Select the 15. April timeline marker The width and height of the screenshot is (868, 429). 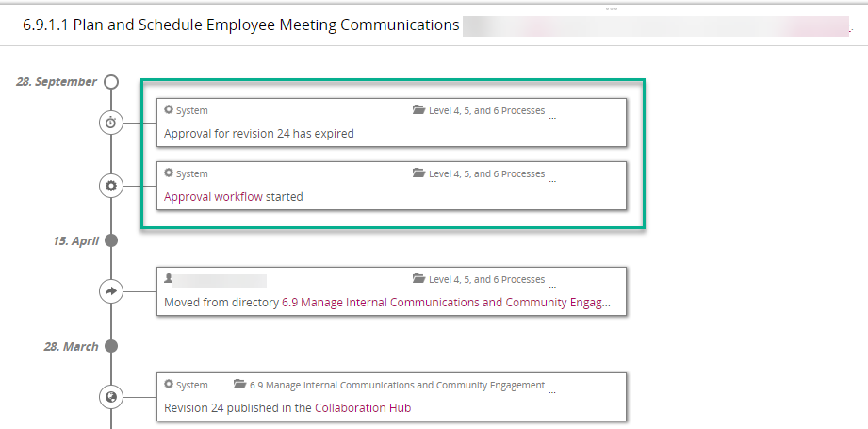(111, 240)
